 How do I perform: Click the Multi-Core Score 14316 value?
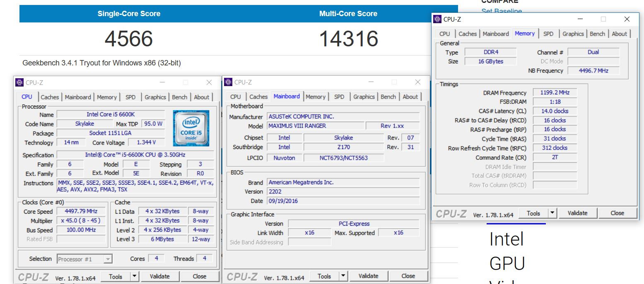[x=349, y=39]
